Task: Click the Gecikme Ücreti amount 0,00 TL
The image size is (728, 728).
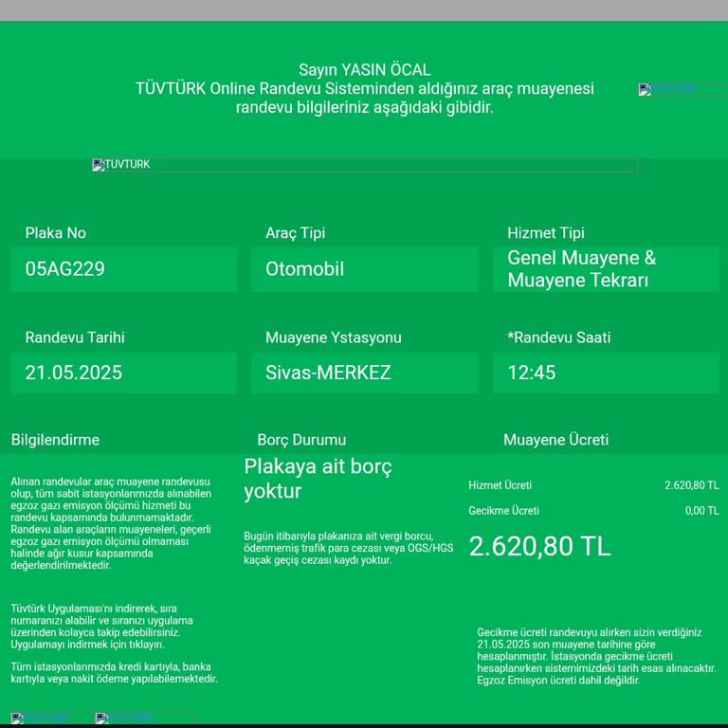Action: point(702,511)
